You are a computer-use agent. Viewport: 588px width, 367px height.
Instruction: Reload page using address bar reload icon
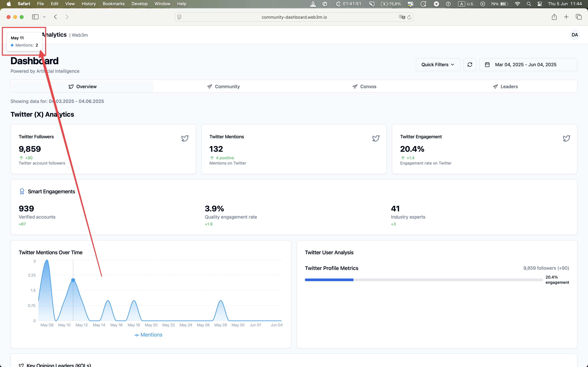(x=409, y=17)
